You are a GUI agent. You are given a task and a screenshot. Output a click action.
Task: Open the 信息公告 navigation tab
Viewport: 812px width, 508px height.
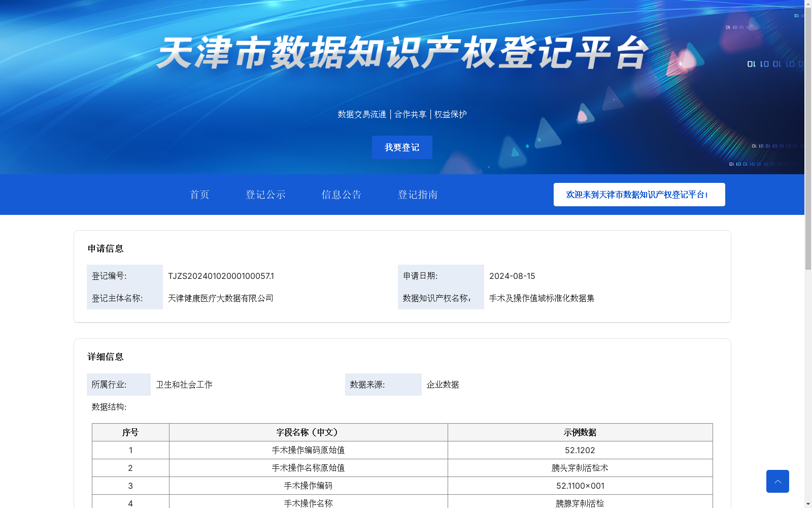342,195
